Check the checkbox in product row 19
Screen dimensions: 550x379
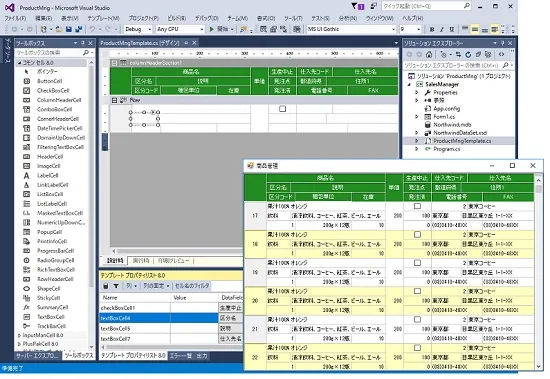pos(417,263)
